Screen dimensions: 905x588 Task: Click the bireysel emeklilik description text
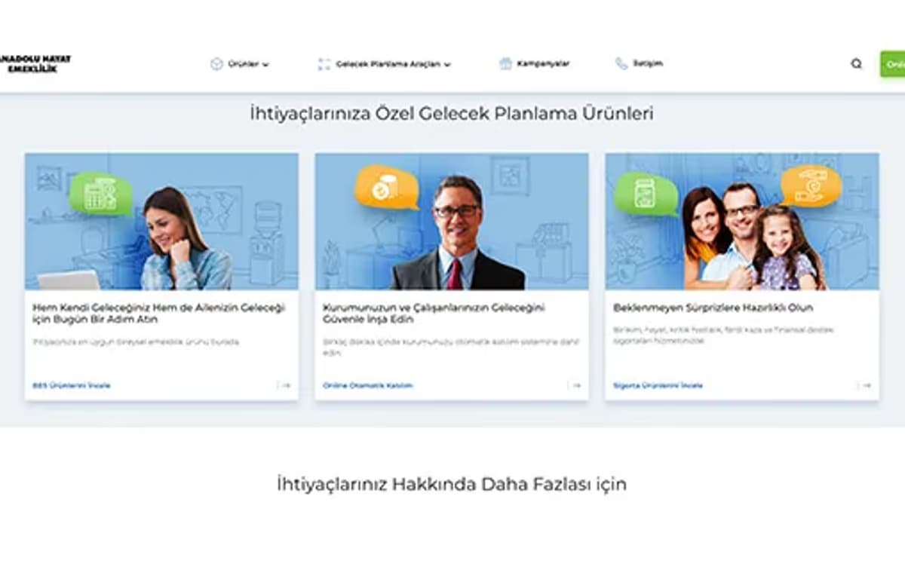[x=137, y=342]
